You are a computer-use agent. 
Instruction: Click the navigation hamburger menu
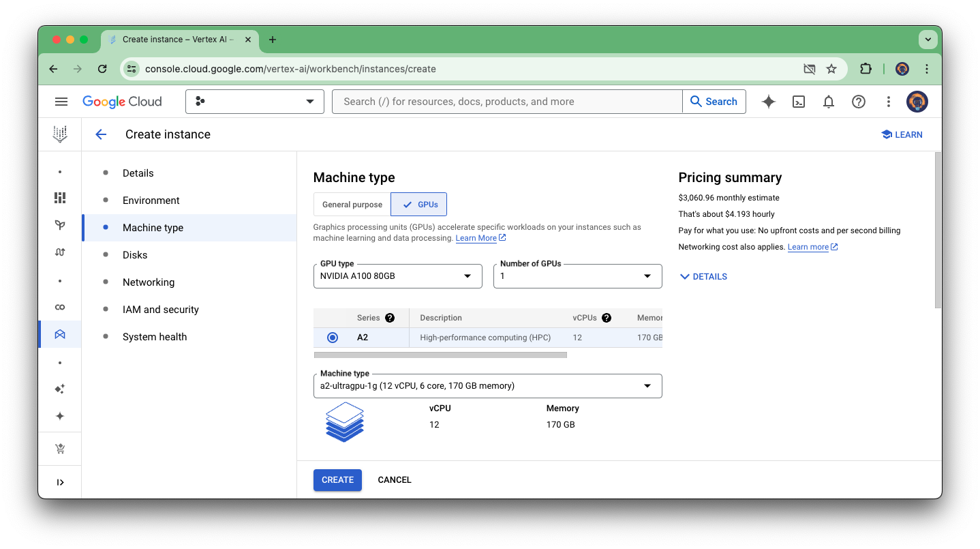(x=61, y=101)
